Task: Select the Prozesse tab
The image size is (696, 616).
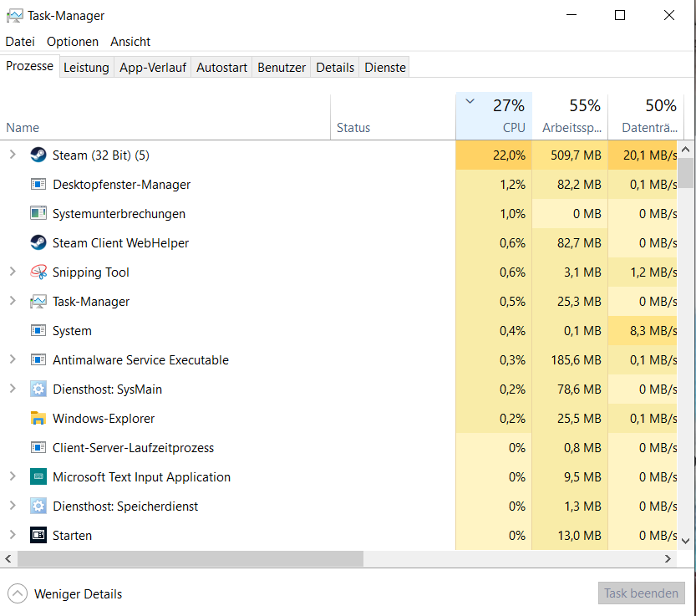Action: coord(29,66)
